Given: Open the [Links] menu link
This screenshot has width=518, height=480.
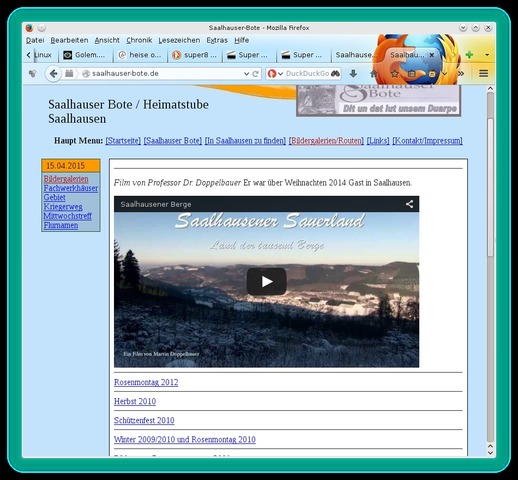Looking at the screenshot, I should [x=378, y=141].
